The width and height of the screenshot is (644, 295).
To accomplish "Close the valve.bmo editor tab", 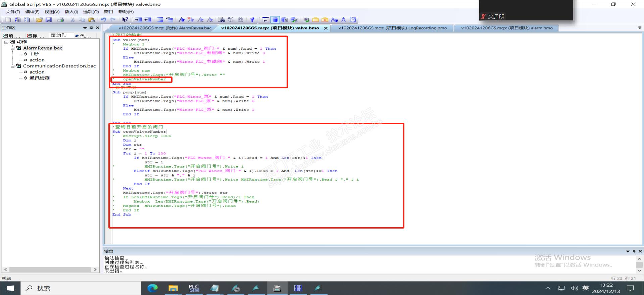I will (x=326, y=29).
